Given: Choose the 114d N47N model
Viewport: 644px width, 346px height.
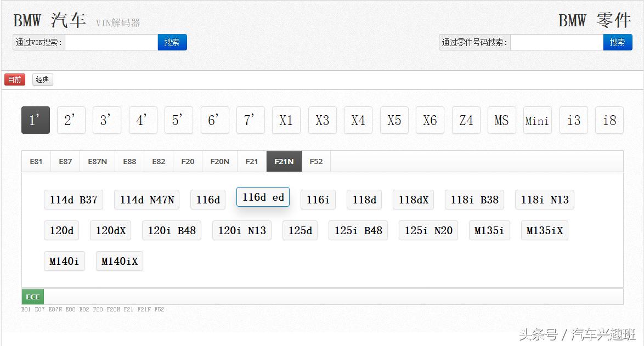Looking at the screenshot, I should click(x=147, y=200).
